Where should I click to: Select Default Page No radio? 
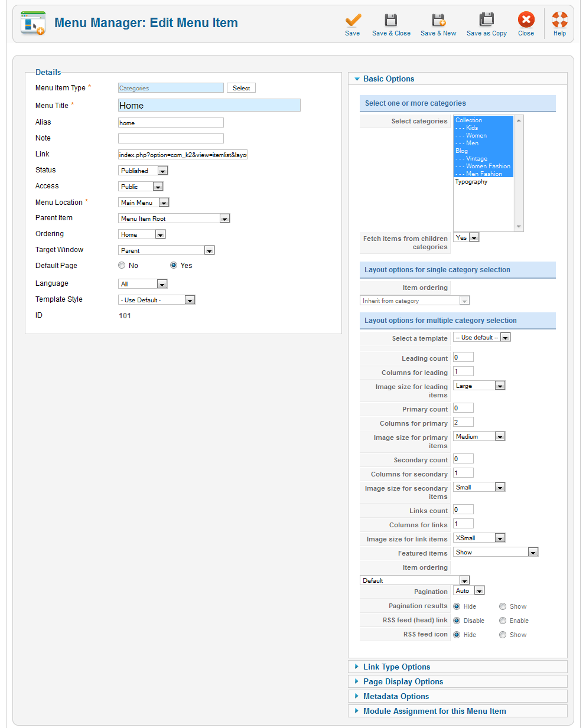pyautogui.click(x=122, y=266)
